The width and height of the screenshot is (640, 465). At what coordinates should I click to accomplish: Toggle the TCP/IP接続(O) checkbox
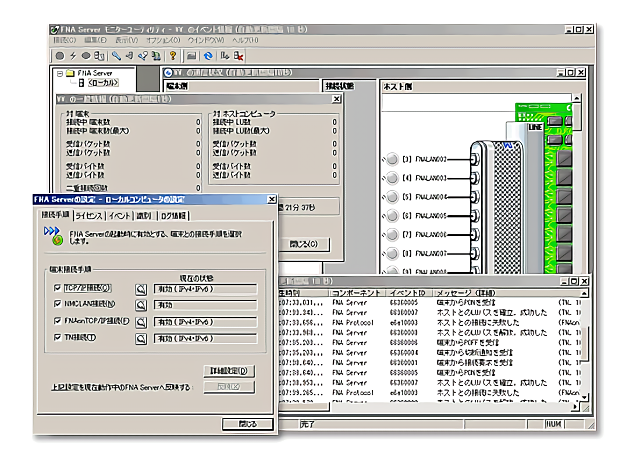(57, 288)
